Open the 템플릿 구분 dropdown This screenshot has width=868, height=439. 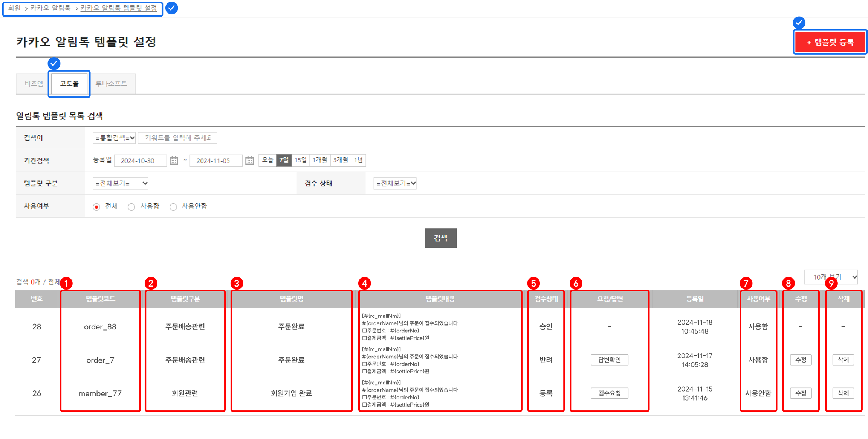pos(121,184)
